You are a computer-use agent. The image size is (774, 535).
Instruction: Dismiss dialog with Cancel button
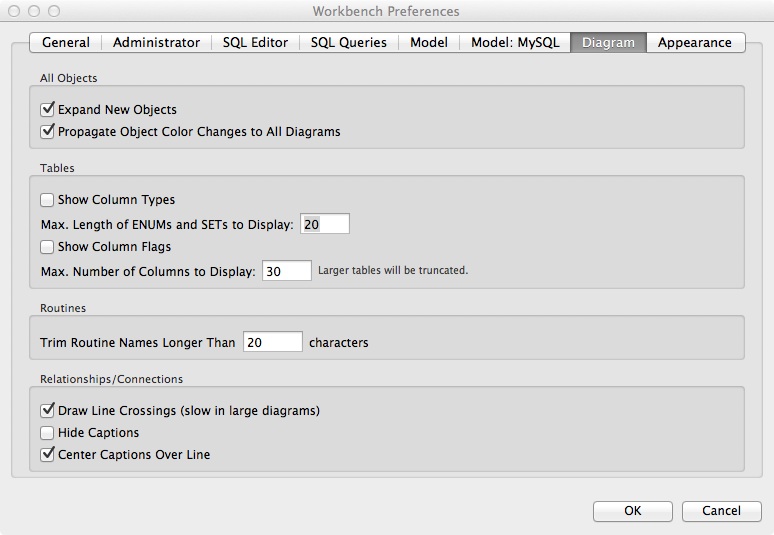(722, 511)
